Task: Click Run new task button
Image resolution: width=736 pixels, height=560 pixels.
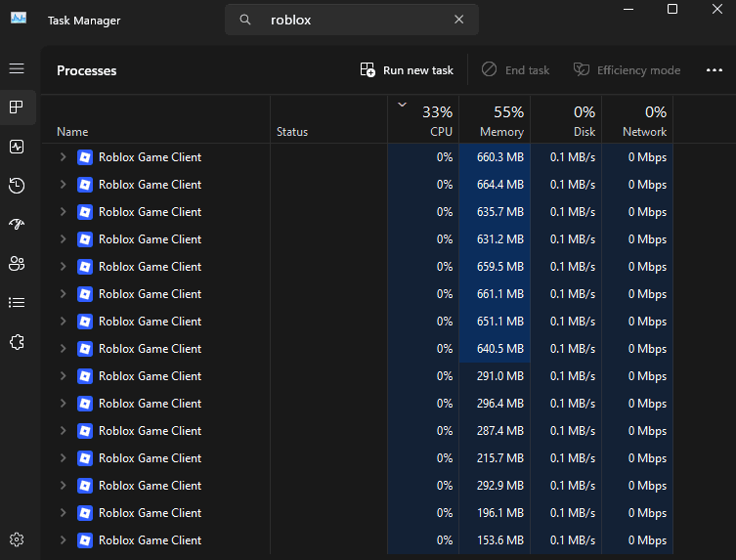Action: (407, 70)
